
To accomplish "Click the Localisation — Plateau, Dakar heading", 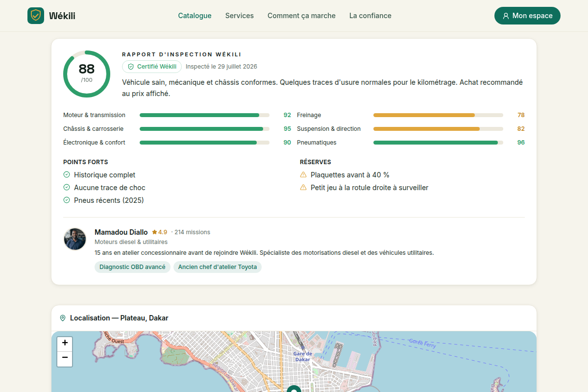I will coord(119,318).
